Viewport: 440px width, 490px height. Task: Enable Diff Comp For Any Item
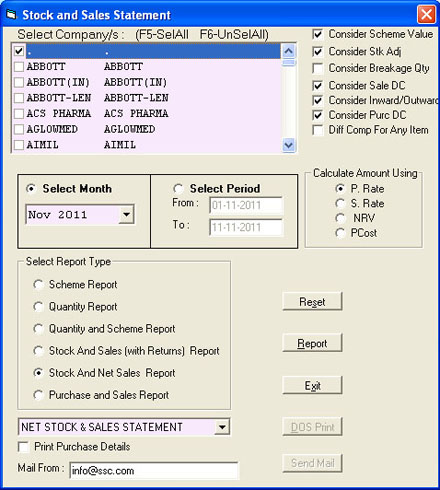click(318, 130)
